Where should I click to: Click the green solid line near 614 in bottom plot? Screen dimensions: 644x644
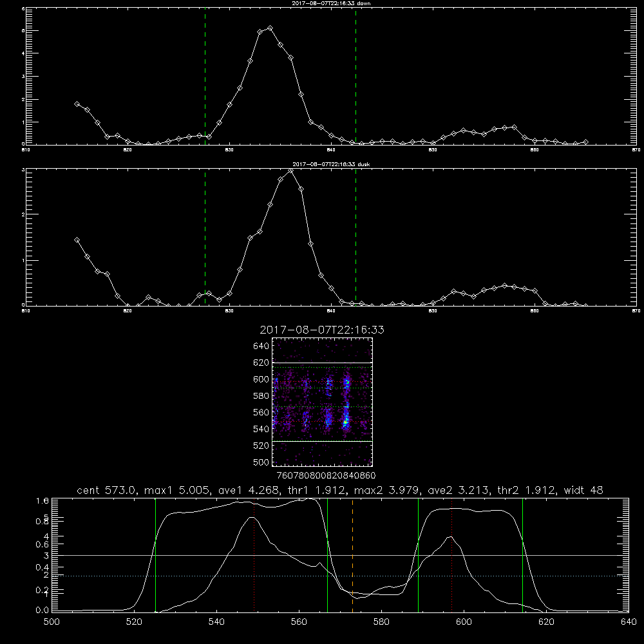coord(522,555)
